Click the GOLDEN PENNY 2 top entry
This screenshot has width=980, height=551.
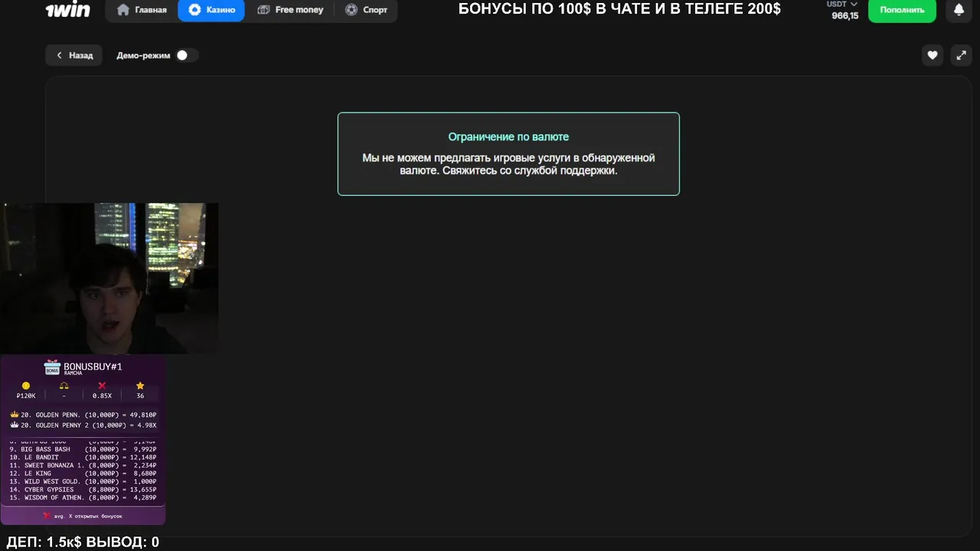click(x=83, y=425)
